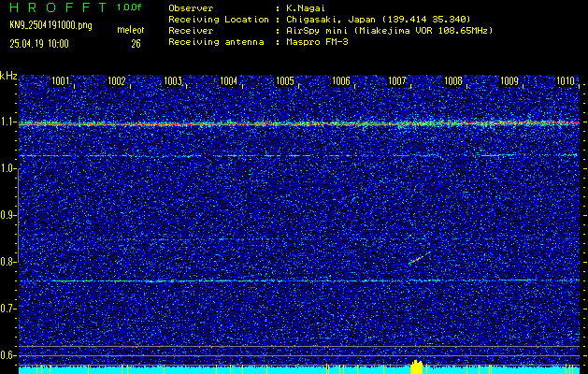588x374 pixels.
Task: Click the 0.7 frequency axis label
Action: [x=7, y=309]
